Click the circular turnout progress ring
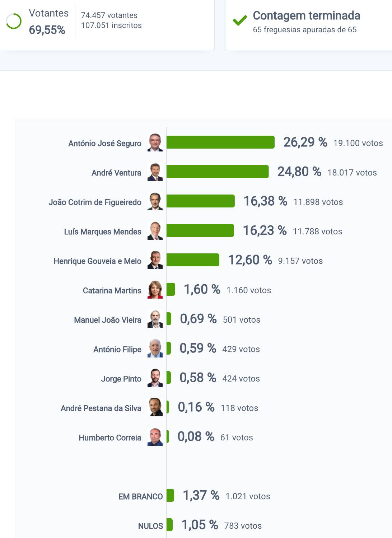The height and width of the screenshot is (538, 392). click(14, 21)
